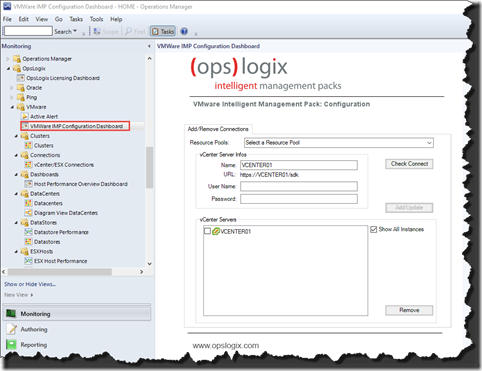Click the Check Connect button

click(x=409, y=164)
